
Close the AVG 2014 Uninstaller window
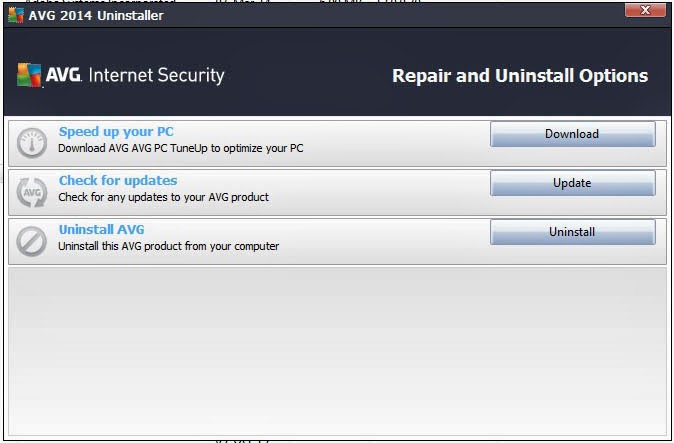click(645, 10)
